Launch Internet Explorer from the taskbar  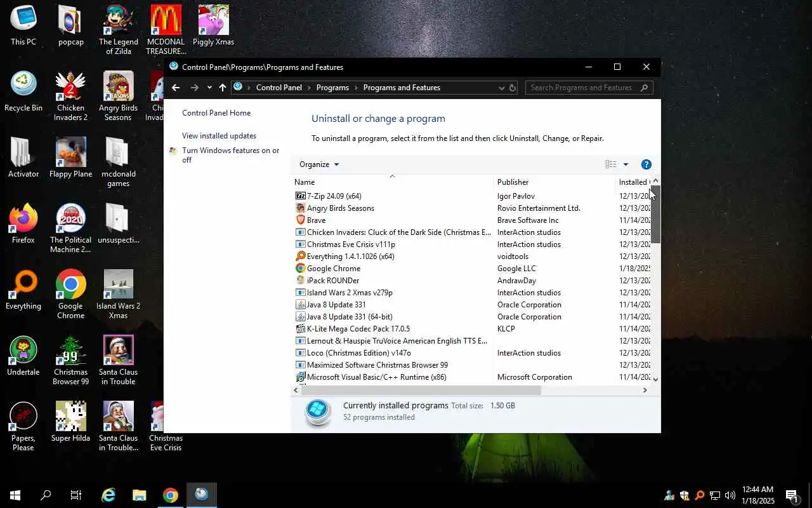pos(108,495)
